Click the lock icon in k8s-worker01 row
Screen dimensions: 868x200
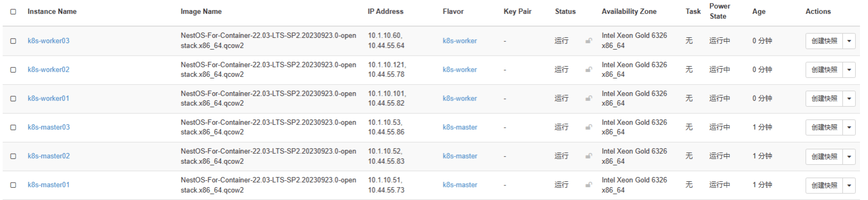(x=589, y=98)
